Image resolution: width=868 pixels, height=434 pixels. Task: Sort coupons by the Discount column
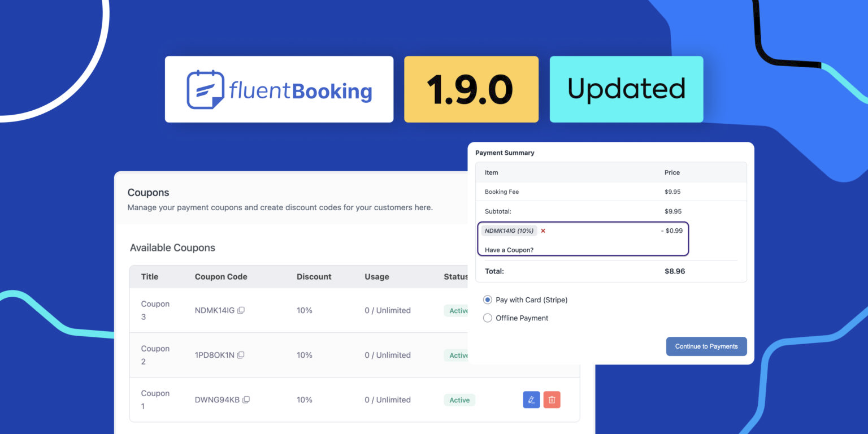coord(314,276)
